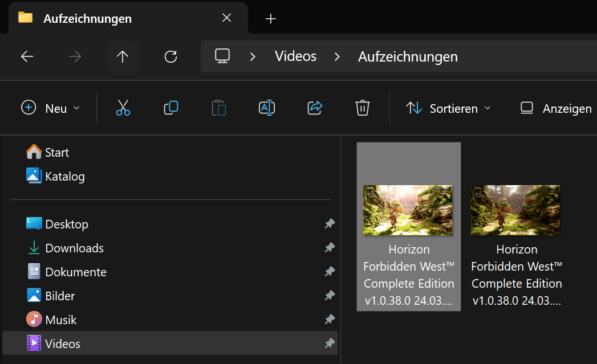Click Aufzeichnungen in the address bar
This screenshot has height=364, width=597.
(408, 56)
